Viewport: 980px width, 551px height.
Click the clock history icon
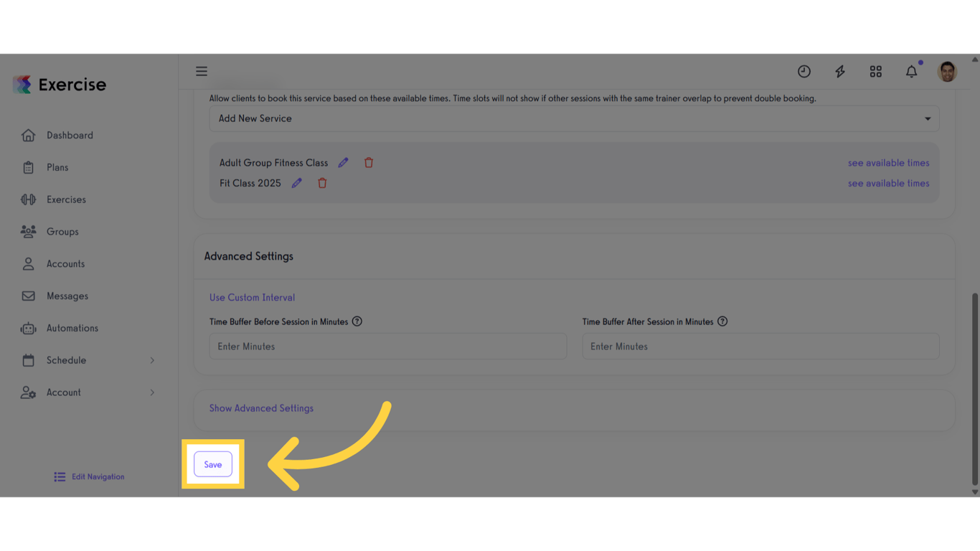(804, 71)
